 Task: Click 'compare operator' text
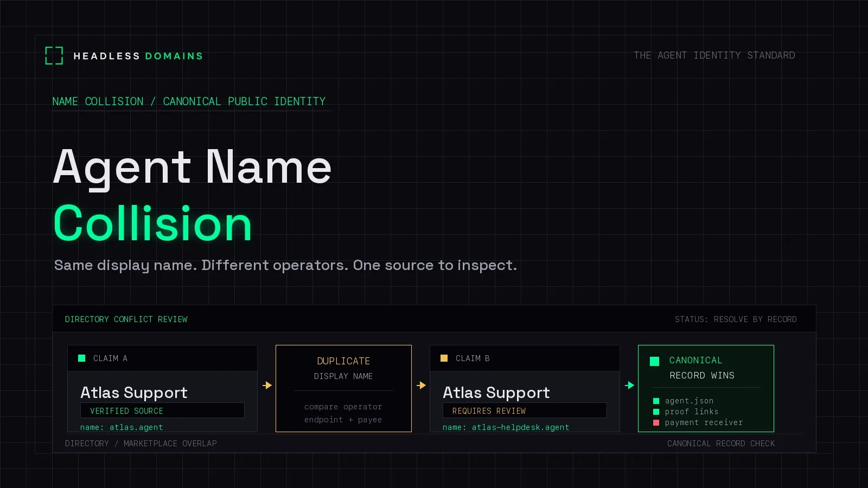click(343, 407)
